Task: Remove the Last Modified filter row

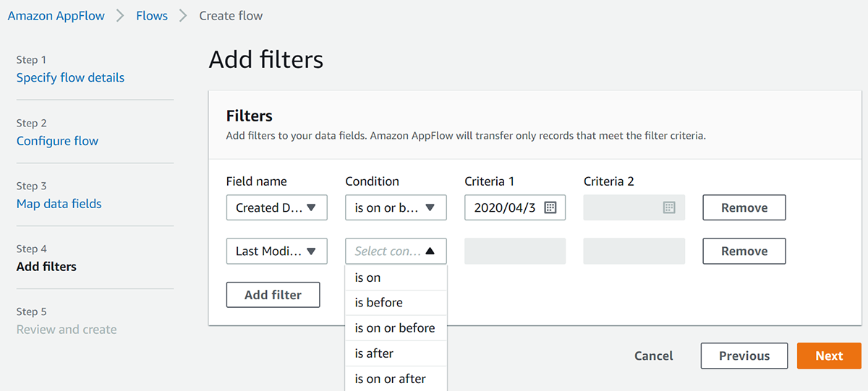Action: (744, 252)
